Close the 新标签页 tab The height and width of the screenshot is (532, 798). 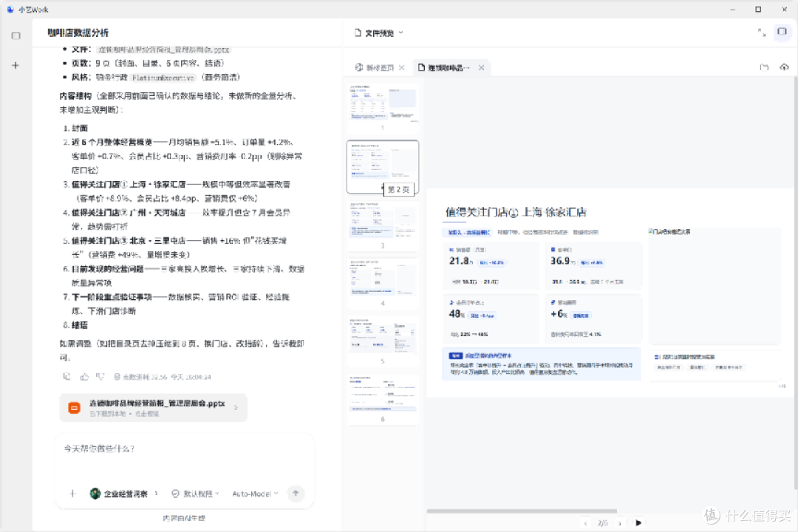pos(402,67)
